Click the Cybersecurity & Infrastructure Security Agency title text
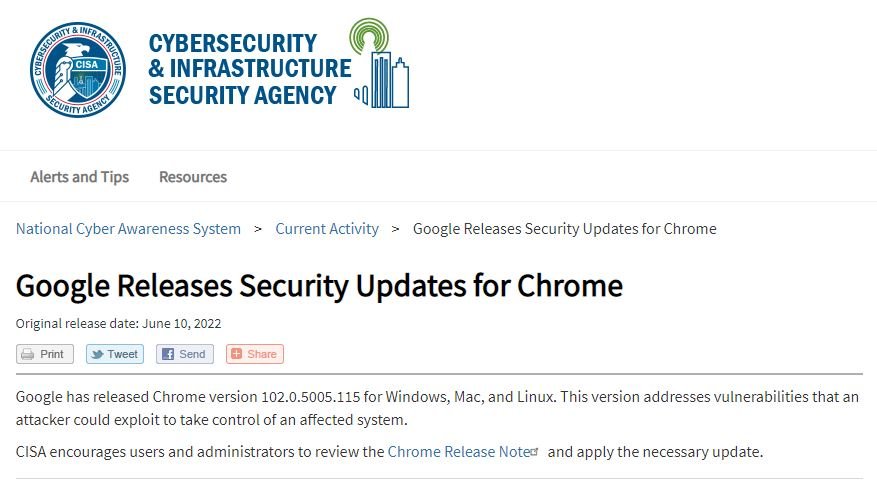The image size is (877, 483). pos(249,69)
